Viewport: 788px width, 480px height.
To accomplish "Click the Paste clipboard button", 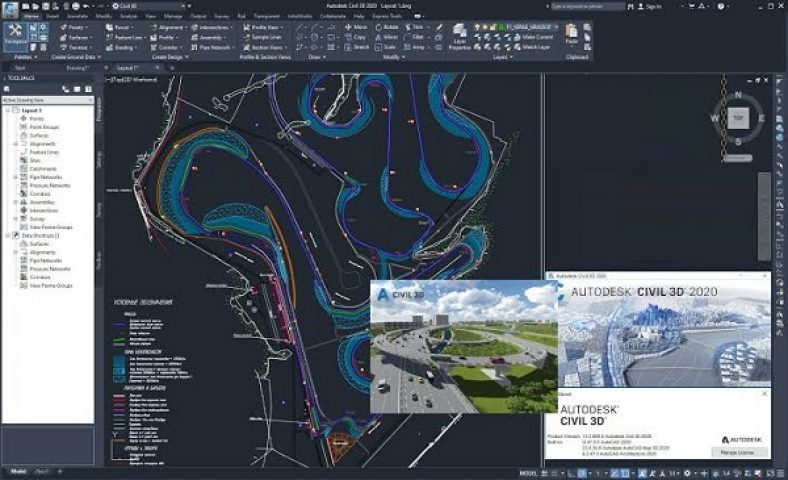I will (571, 36).
